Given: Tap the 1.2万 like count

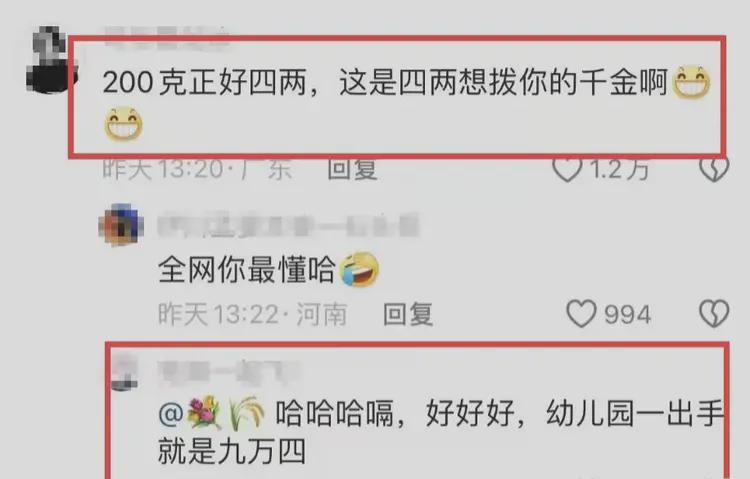Looking at the screenshot, I should (619, 169).
